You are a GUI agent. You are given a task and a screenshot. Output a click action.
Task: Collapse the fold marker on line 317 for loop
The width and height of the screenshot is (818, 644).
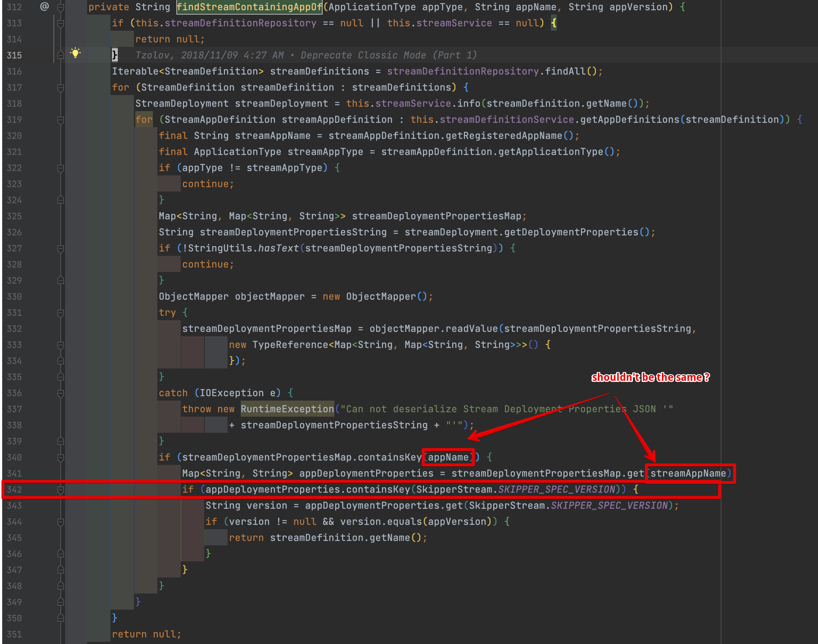coord(60,87)
